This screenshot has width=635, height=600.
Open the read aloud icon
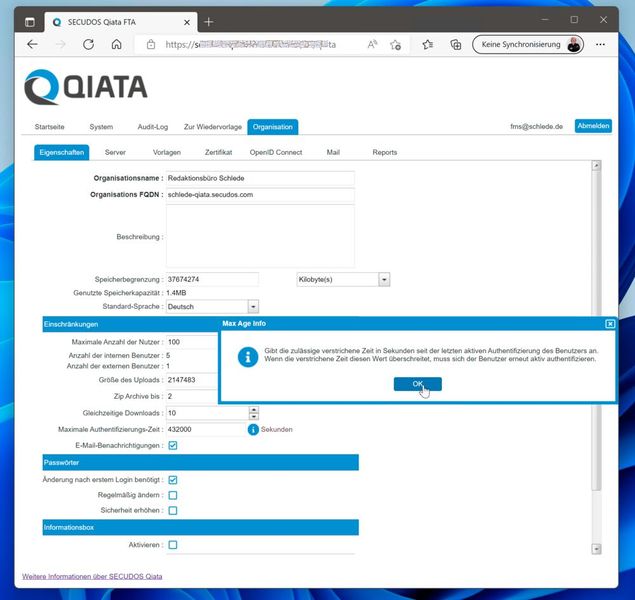point(372,45)
